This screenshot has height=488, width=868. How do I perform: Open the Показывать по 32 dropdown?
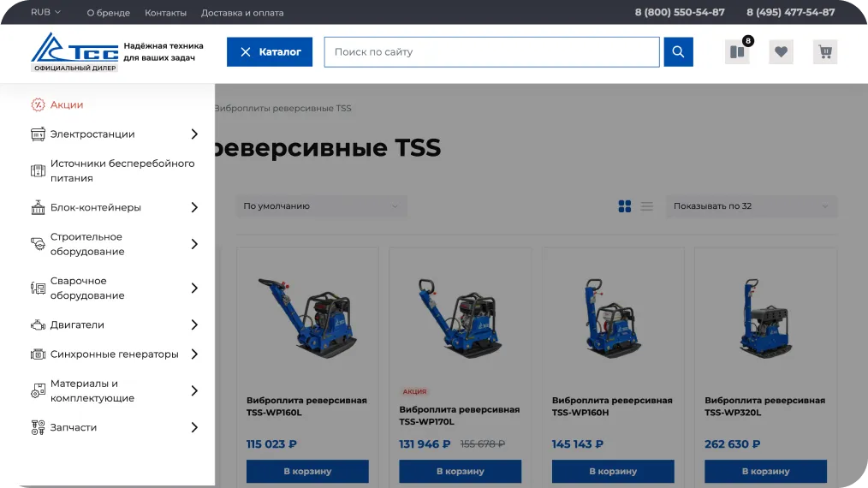click(x=752, y=206)
